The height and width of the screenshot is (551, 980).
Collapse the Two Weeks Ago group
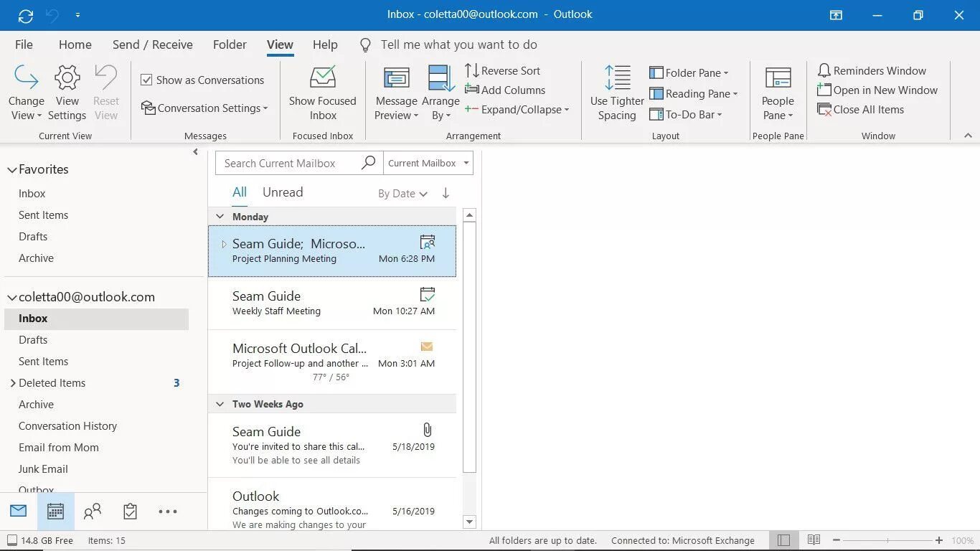tap(220, 404)
